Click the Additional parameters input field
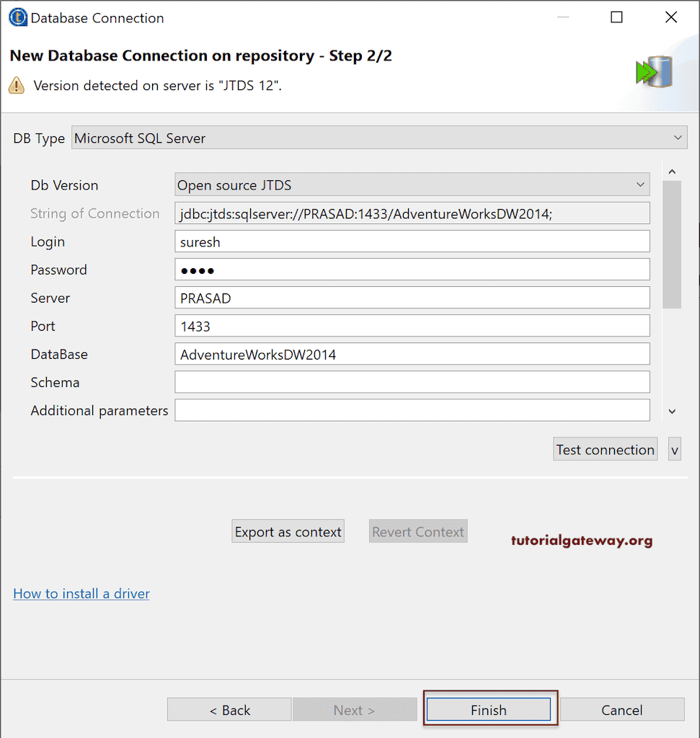This screenshot has height=738, width=700. click(412, 410)
